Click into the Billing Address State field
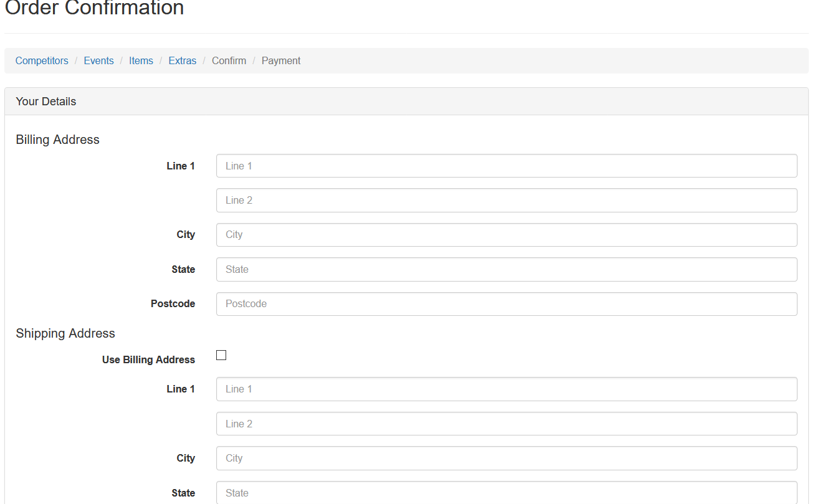This screenshot has height=504, width=815. pyautogui.click(x=507, y=269)
